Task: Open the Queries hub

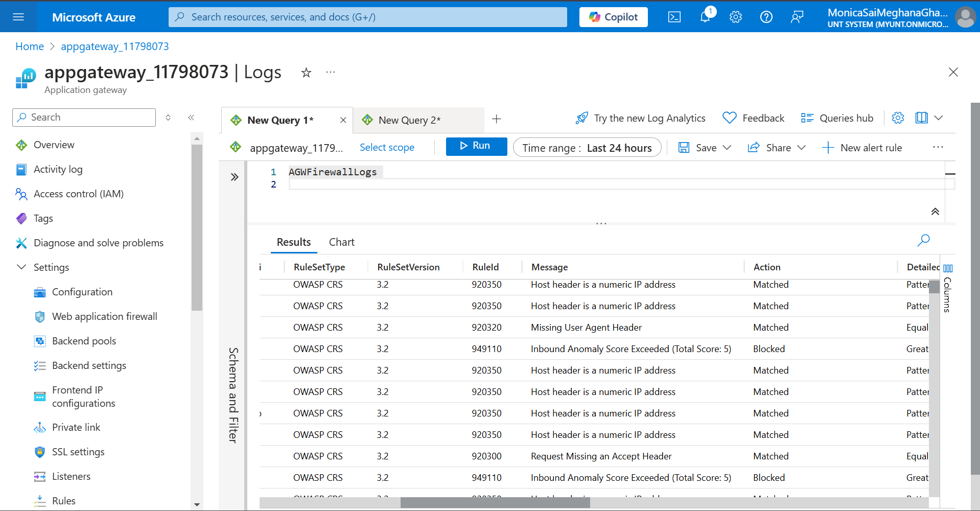Action: coord(837,118)
